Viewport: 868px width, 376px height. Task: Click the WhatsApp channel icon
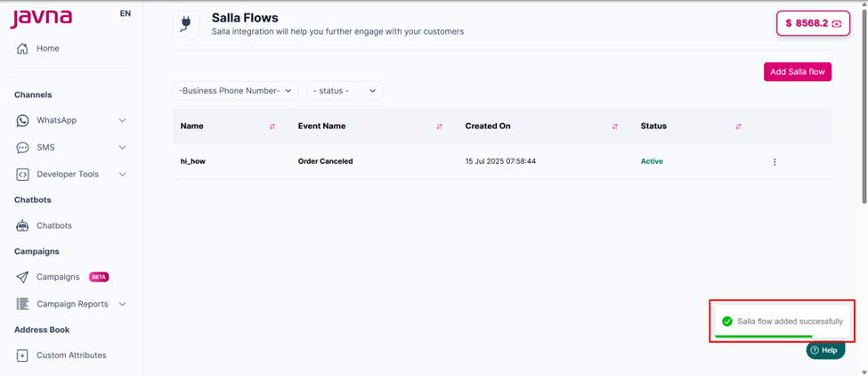coord(22,120)
